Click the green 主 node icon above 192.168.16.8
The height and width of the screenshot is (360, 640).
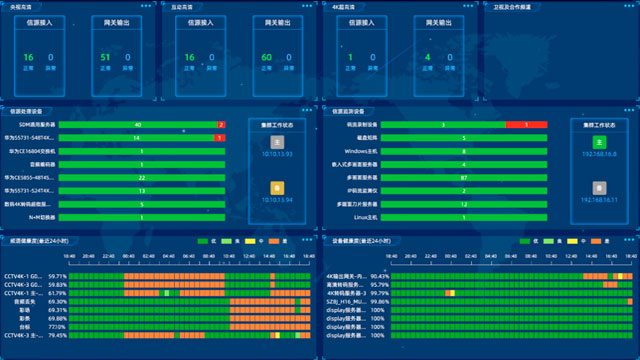tap(599, 142)
